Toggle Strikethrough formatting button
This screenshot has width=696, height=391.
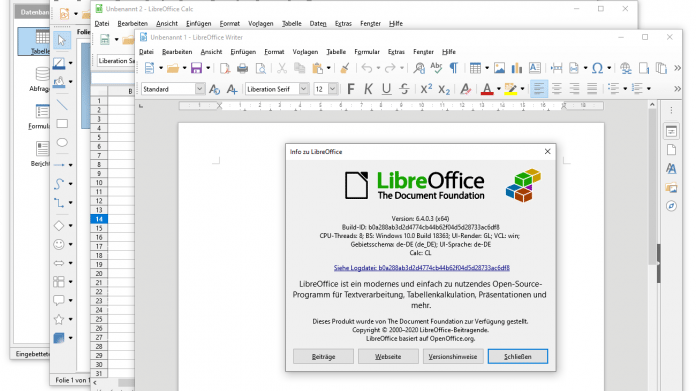[404, 89]
